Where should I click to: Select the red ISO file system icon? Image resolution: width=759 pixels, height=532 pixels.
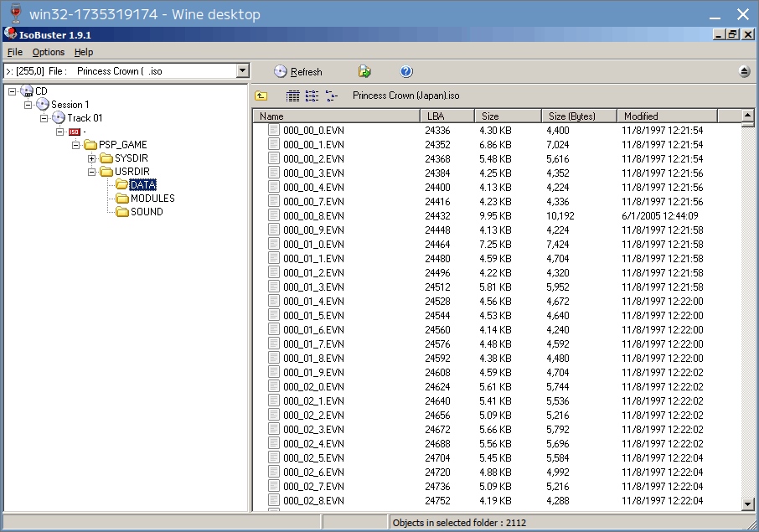74,132
